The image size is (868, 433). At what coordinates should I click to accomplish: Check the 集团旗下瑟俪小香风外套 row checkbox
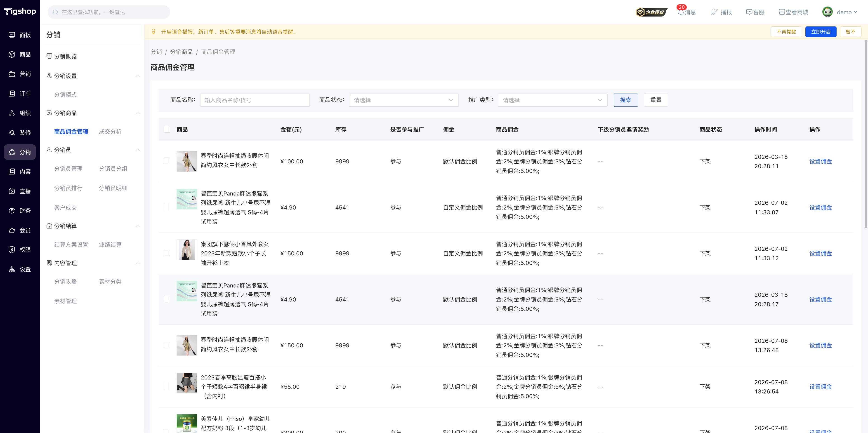167,253
